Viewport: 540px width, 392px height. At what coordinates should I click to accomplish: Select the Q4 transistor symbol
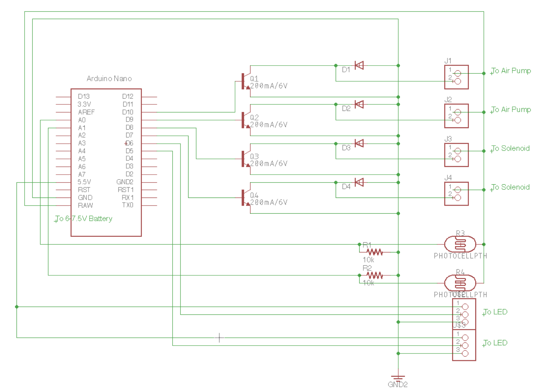pos(246,198)
